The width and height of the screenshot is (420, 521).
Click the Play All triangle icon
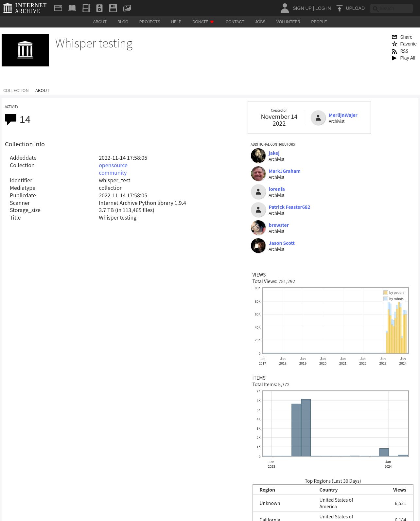(394, 58)
